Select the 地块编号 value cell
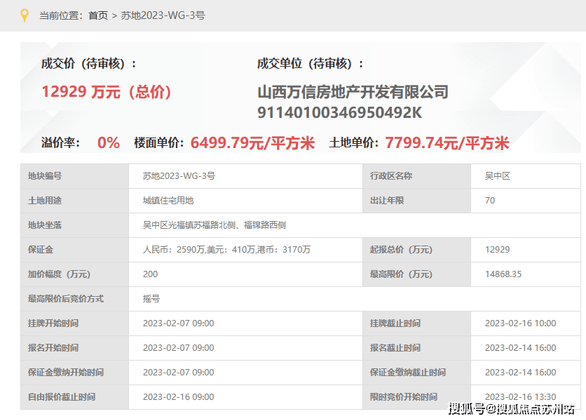This screenshot has height=420, width=586. pyautogui.click(x=246, y=176)
